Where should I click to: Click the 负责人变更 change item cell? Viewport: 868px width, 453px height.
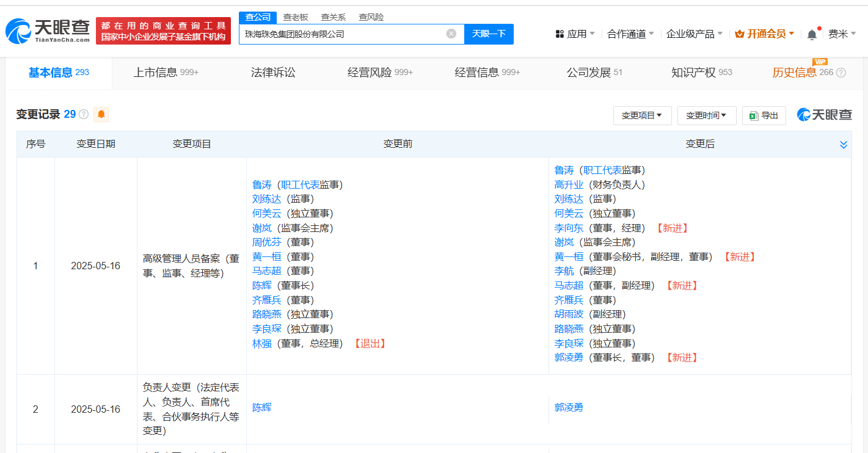[191, 409]
